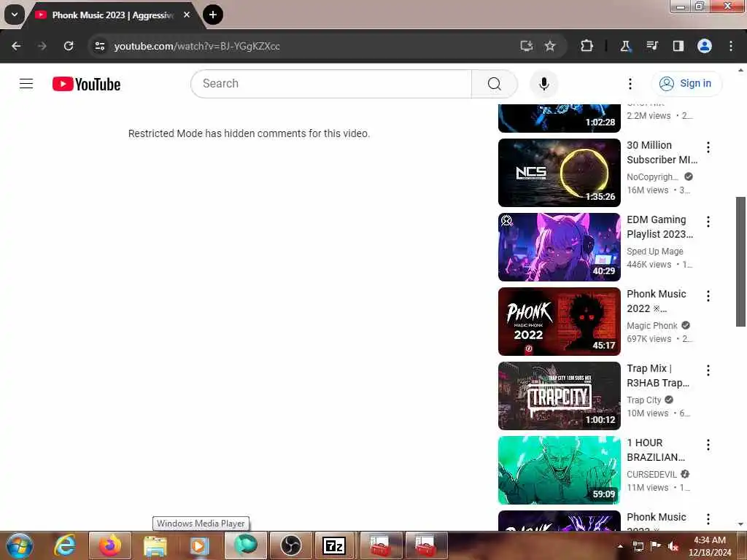Expand the tab search dropdown arrow

point(15,15)
